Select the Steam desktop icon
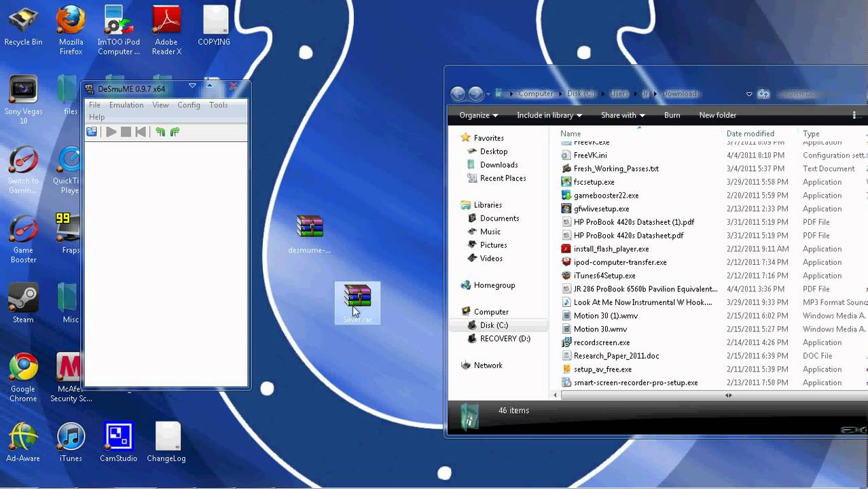The height and width of the screenshot is (489, 868). [23, 304]
